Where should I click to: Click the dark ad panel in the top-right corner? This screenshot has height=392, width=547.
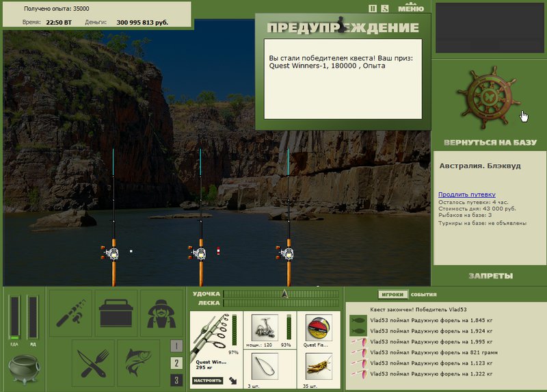click(490, 28)
